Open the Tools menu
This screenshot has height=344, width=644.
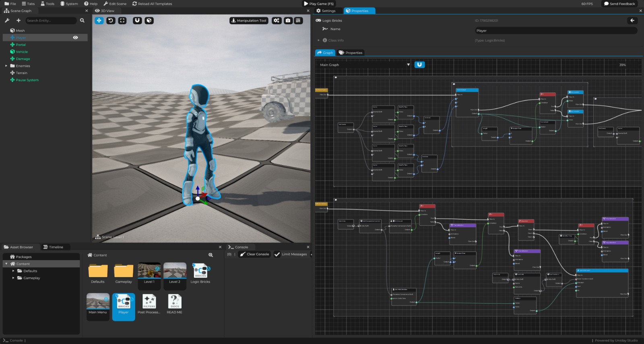point(47,4)
